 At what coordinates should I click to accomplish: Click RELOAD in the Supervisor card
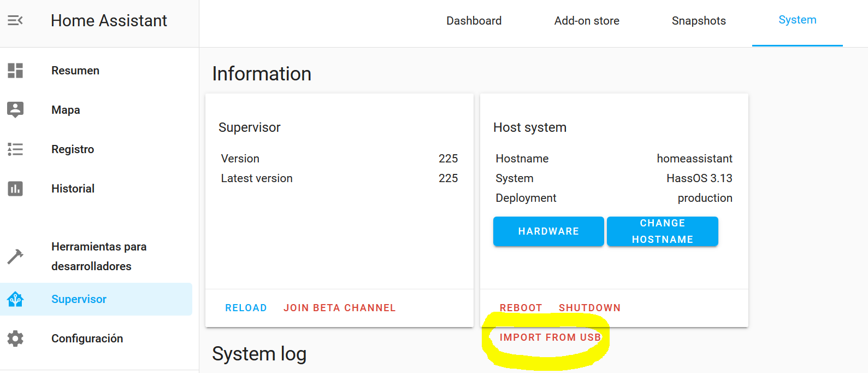[246, 308]
